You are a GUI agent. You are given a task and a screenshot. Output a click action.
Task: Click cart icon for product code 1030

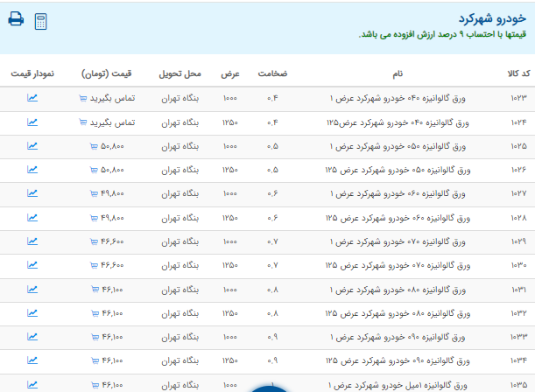95,265
